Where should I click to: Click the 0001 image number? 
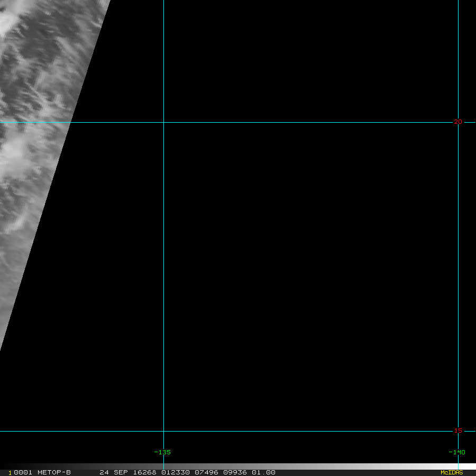23,472
